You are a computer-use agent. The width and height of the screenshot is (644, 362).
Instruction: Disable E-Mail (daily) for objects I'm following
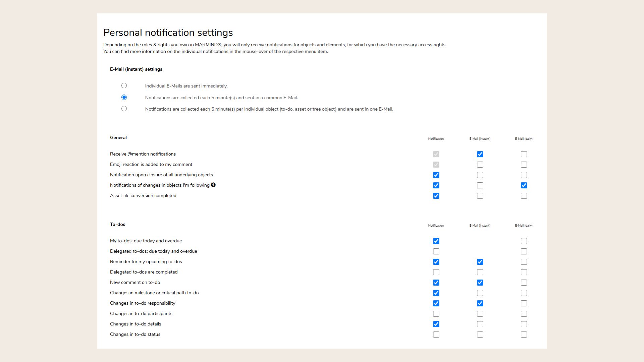(x=524, y=185)
